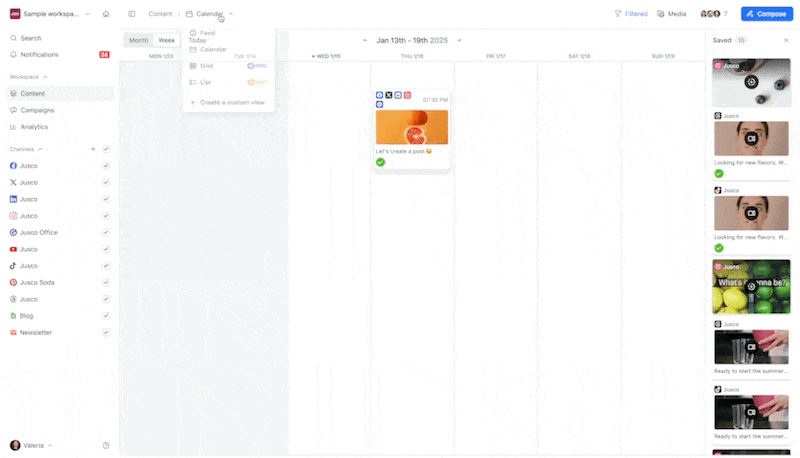Switch to Month view tab

138,41
